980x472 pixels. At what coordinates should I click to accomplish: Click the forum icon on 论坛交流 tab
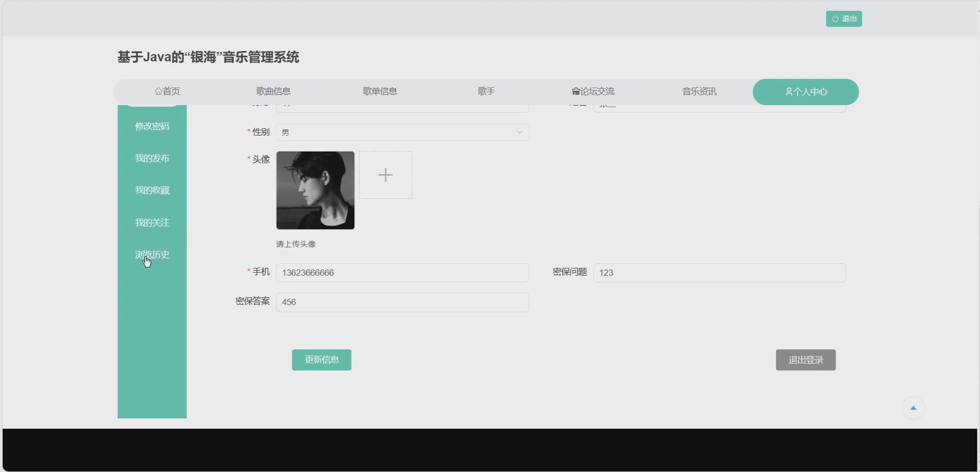[575, 91]
